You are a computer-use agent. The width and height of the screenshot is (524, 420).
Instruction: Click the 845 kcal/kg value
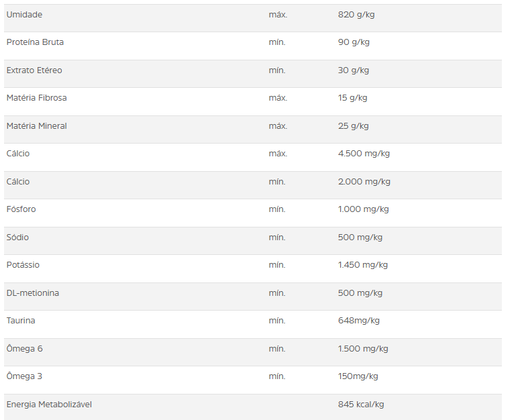[x=361, y=405]
